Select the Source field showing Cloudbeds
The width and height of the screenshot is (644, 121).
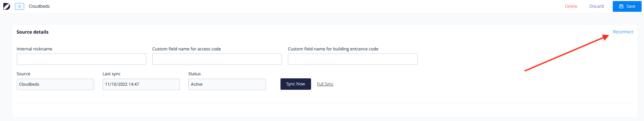(x=55, y=84)
